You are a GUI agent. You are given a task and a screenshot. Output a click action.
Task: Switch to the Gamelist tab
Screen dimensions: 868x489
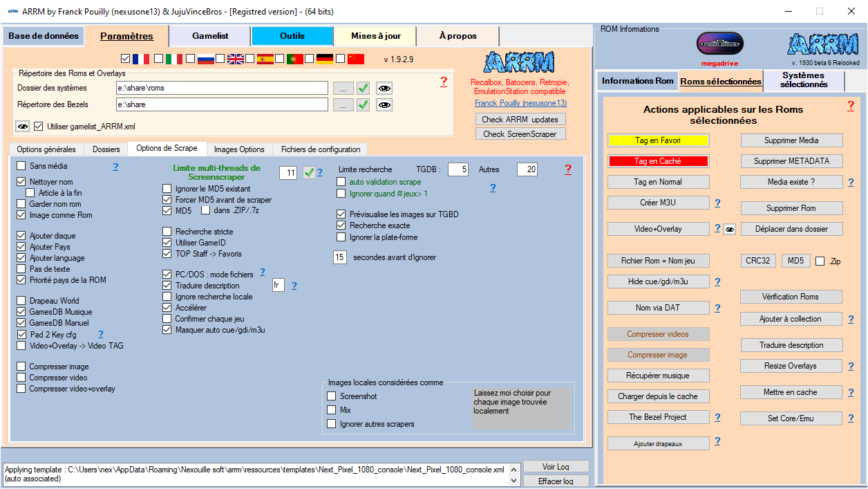(x=210, y=36)
